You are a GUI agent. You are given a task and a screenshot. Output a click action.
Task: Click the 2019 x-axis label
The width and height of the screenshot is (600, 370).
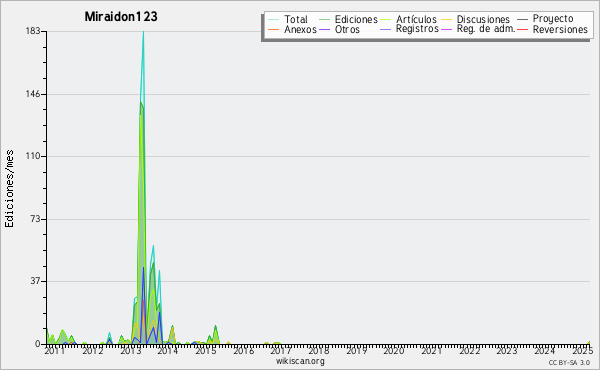click(x=357, y=350)
